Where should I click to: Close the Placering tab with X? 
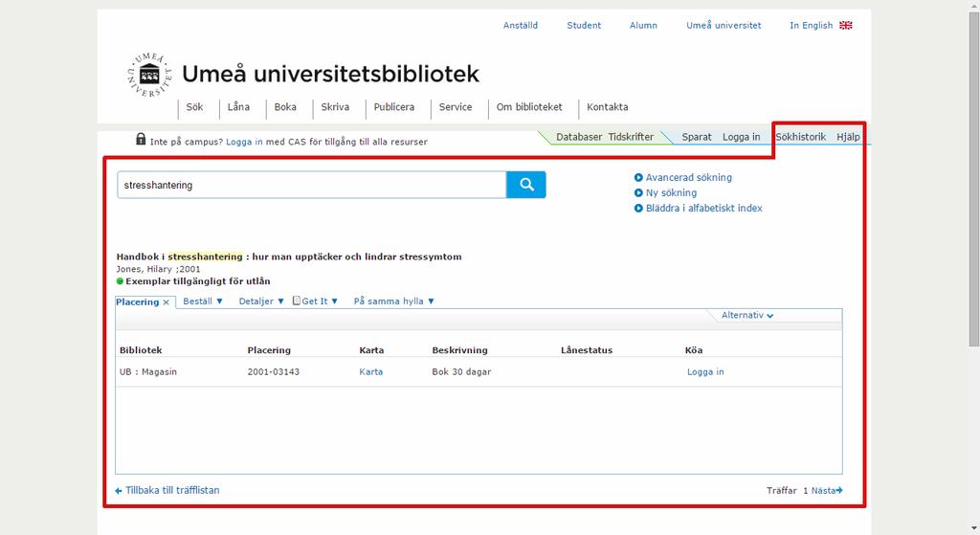(x=167, y=302)
